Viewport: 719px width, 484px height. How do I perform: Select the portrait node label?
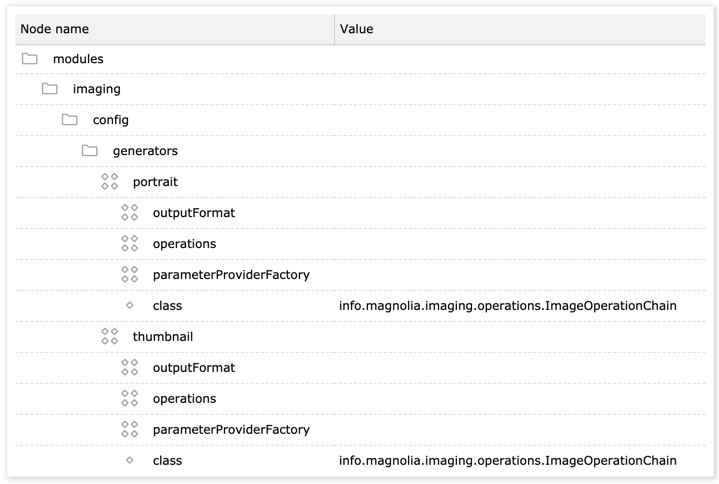(155, 182)
